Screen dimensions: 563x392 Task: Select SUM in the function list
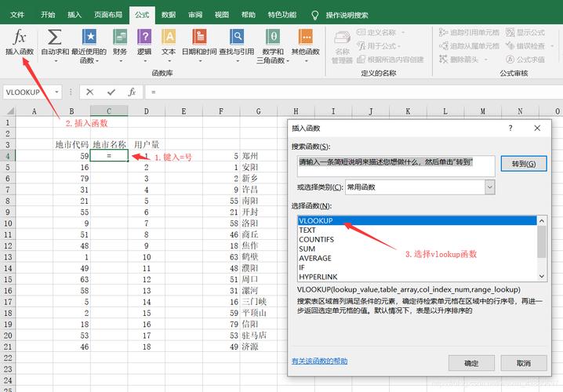(x=417, y=249)
